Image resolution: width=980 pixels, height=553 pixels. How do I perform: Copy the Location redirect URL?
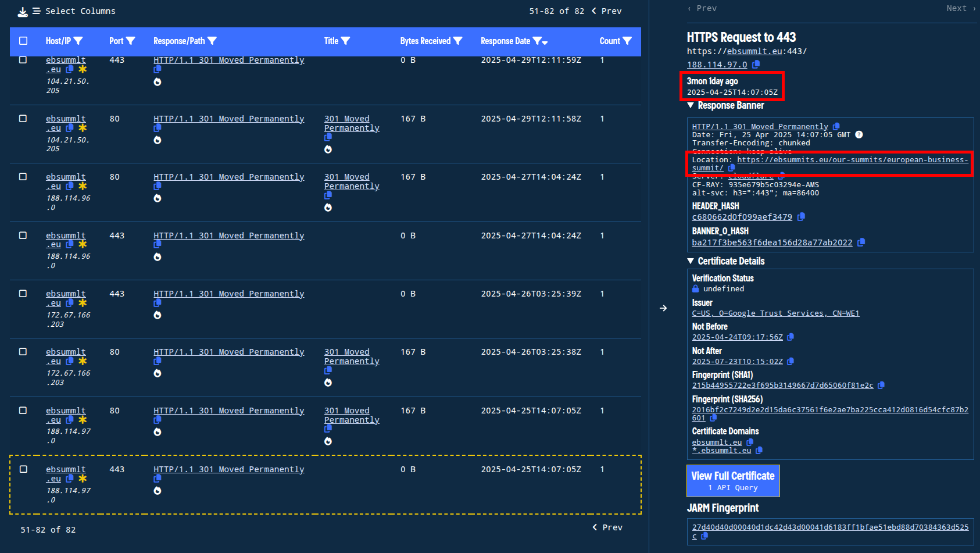(731, 168)
